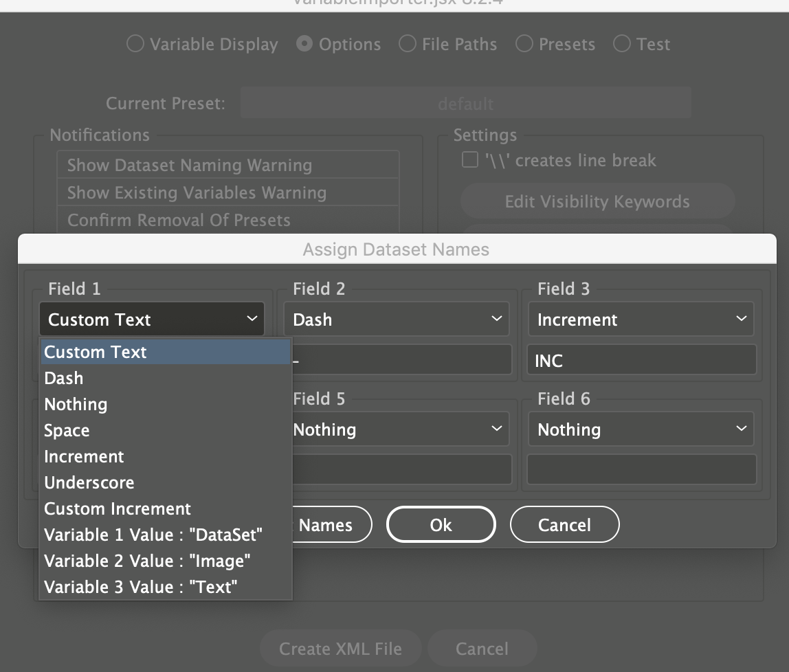Screen dimensions: 789x672
Task: Open the Field 2 Dash dropdown
Action: [397, 320]
